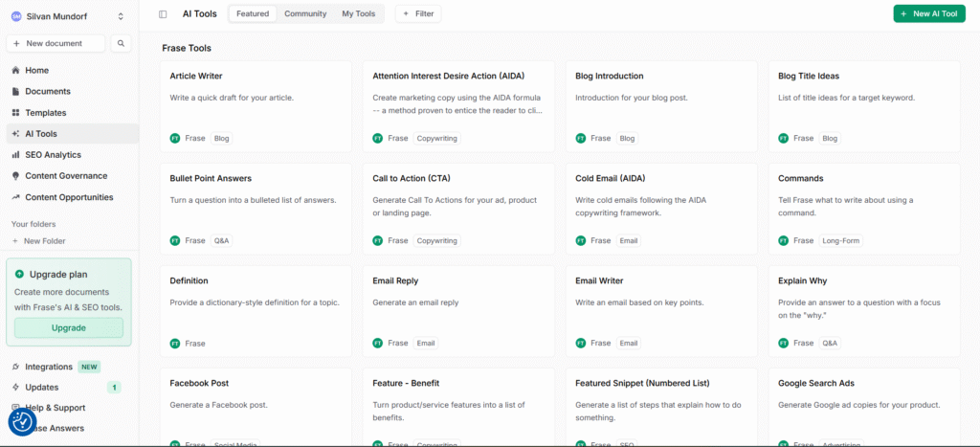Open Silvan Mundorf account switcher chevron

pos(121,17)
